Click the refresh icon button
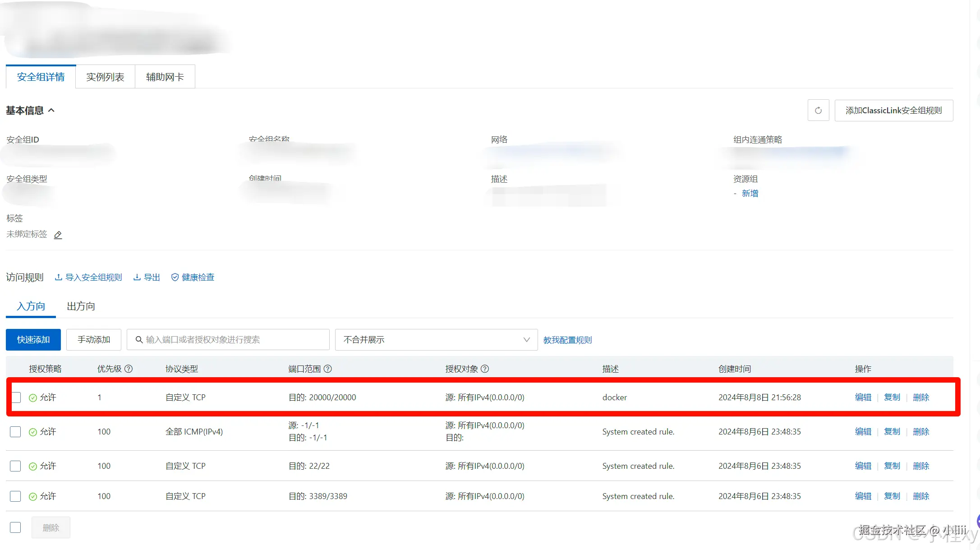This screenshot has height=550, width=980. [x=818, y=111]
